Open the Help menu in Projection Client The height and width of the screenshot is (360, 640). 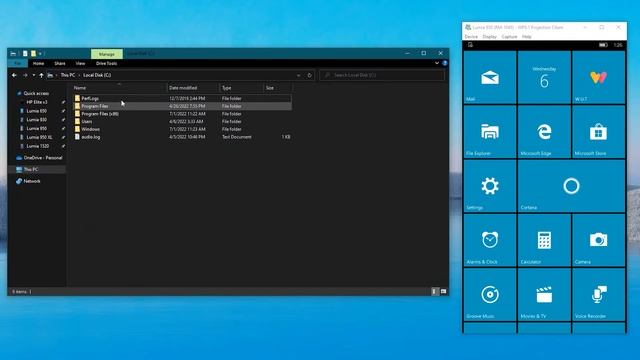point(527,37)
